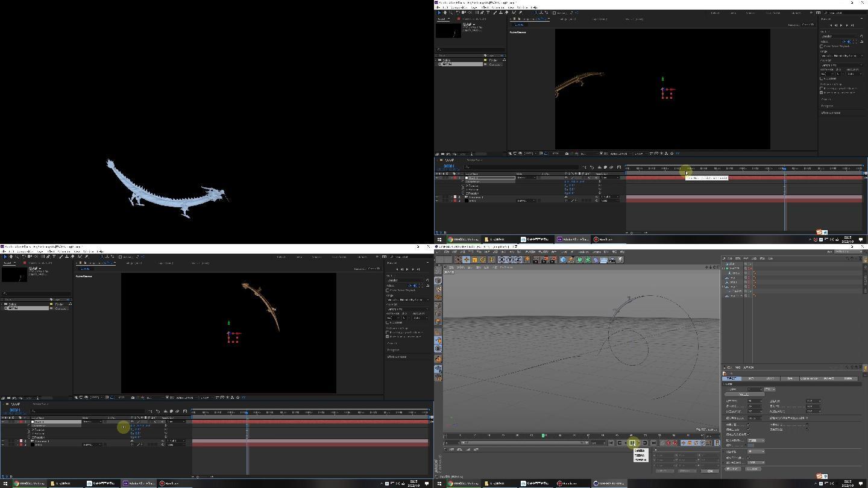The image size is (868, 488).
Task: Click the Cube primitive icon in Cinema 4D
Action: 563,260
